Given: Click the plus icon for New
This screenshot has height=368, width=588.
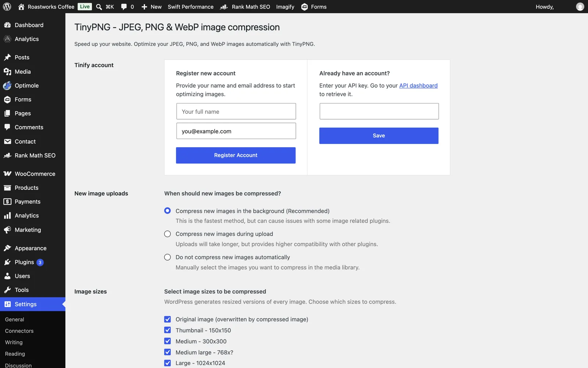Looking at the screenshot, I should [x=144, y=7].
